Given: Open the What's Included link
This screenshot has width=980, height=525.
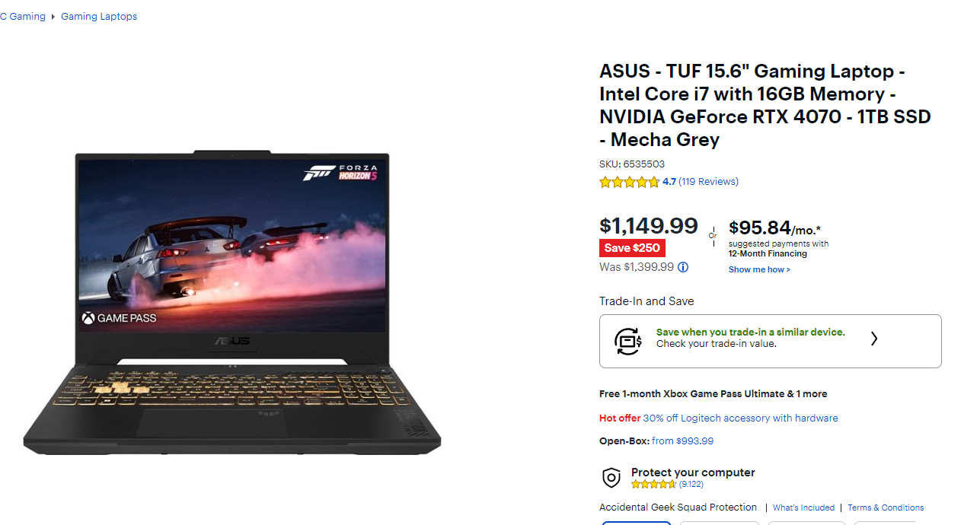Looking at the screenshot, I should (803, 508).
